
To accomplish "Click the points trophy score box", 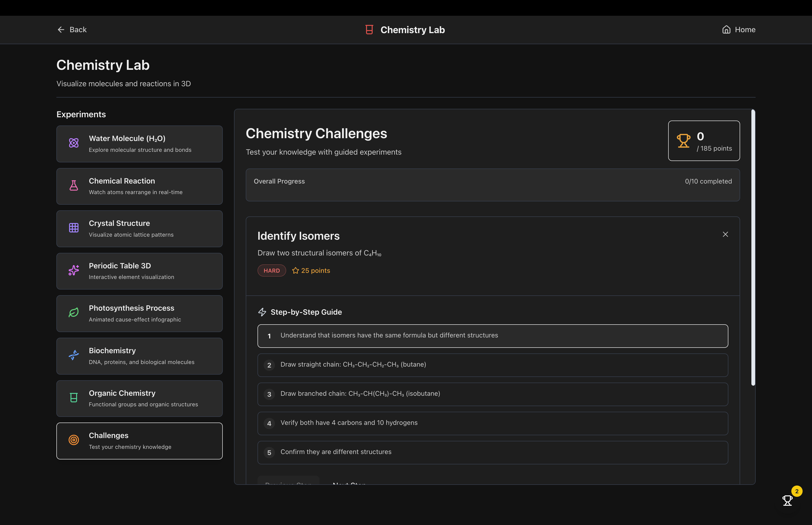I will pos(704,141).
